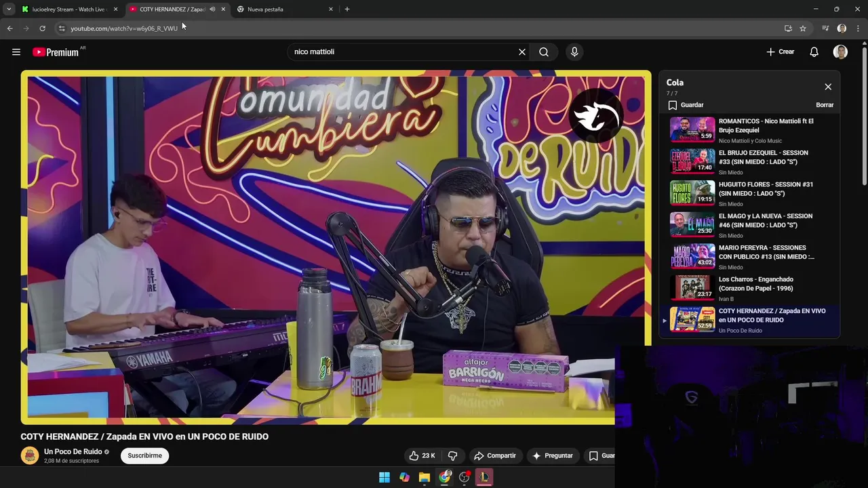Play HUGUITO FLORES - SESSION #31 in queue
Image resolution: width=868 pixels, height=488 pixels.
pos(750,193)
